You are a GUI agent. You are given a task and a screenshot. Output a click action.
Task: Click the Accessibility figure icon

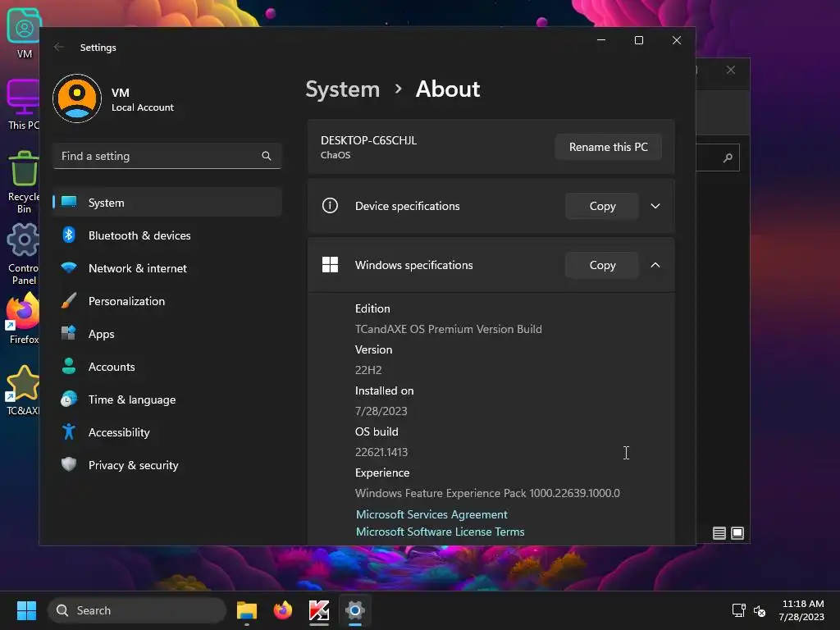pos(69,431)
